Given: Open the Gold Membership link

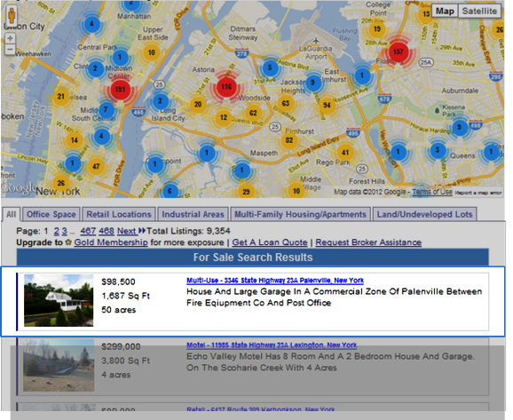Looking at the screenshot, I should pos(111,242).
